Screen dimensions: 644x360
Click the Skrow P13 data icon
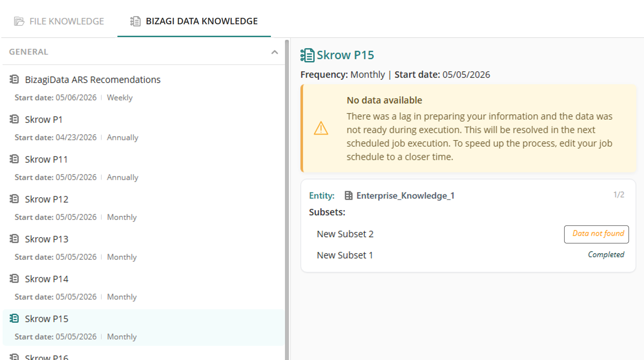14,239
